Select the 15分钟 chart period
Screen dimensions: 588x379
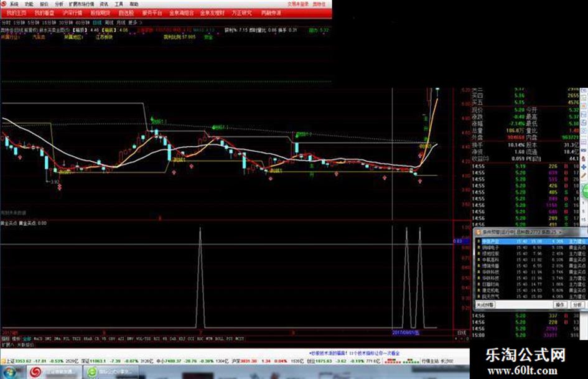pos(49,22)
